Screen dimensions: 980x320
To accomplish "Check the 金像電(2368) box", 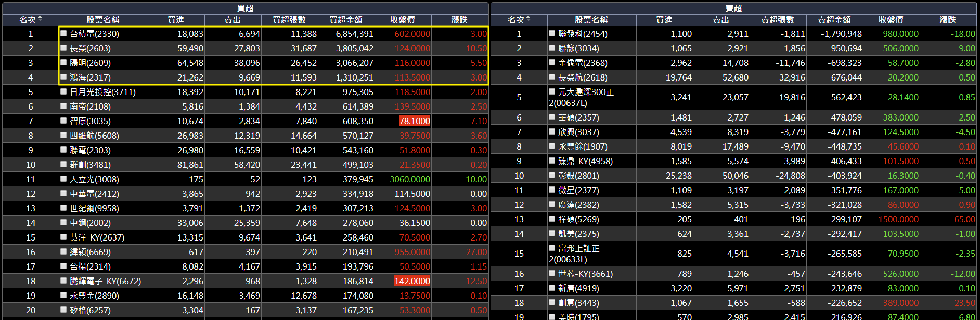I will tap(552, 62).
